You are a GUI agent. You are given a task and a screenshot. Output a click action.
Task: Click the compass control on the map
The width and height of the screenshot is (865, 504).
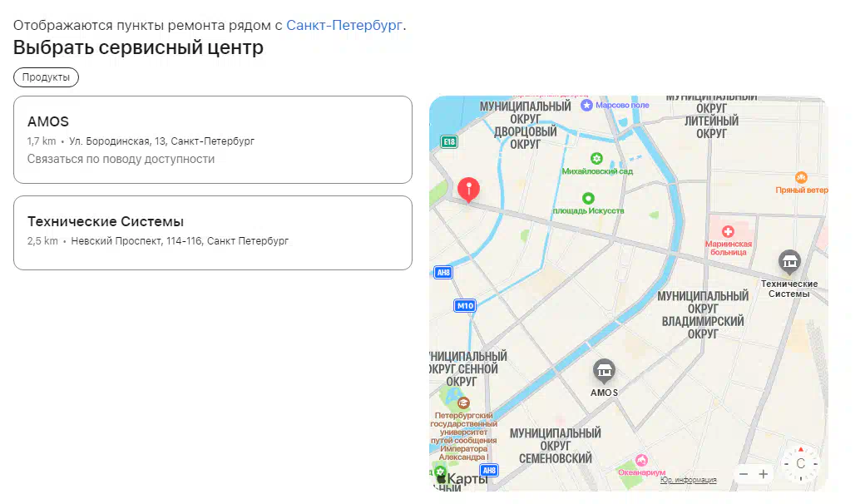pyautogui.click(x=800, y=464)
